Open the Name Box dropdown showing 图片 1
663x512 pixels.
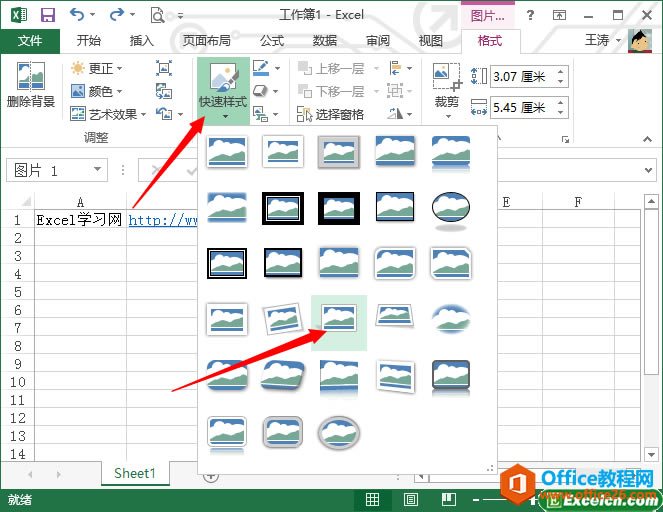pos(98,170)
